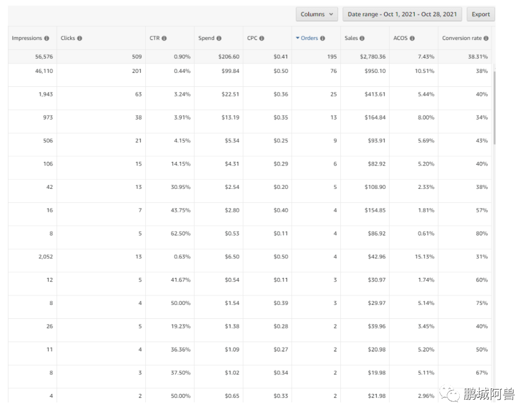The image size is (532, 417).
Task: Click the CTR info icon
Action: [164, 39]
